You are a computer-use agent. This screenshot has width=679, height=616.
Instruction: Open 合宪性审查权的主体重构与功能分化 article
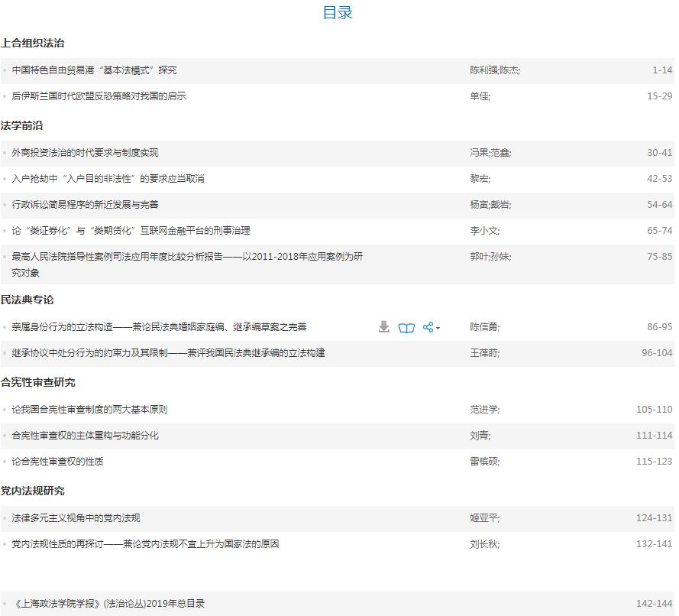pyautogui.click(x=85, y=436)
